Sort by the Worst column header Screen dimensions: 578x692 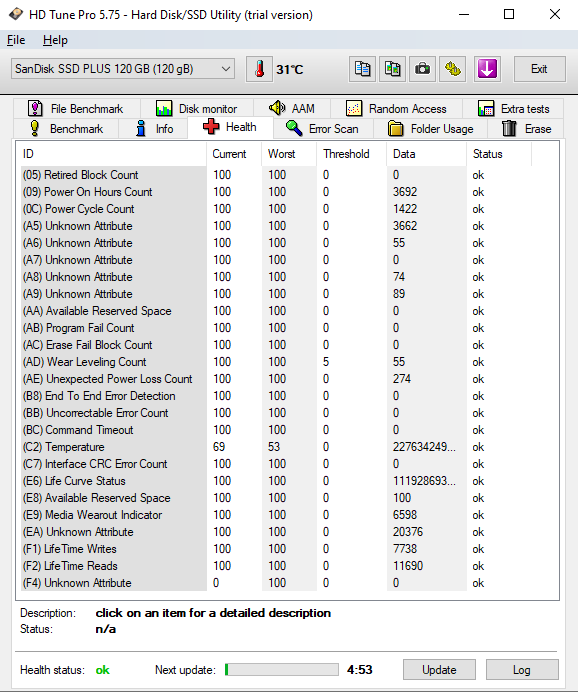click(289, 154)
